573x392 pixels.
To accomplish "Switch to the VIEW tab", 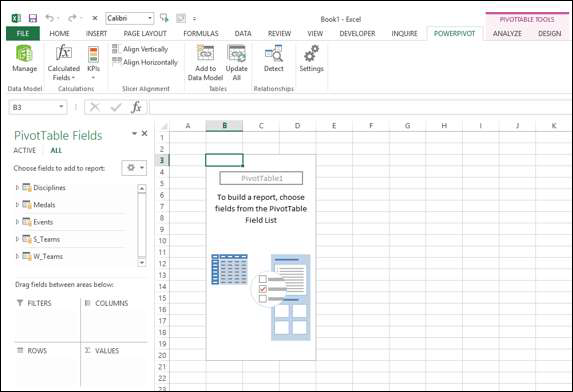I will [x=315, y=34].
